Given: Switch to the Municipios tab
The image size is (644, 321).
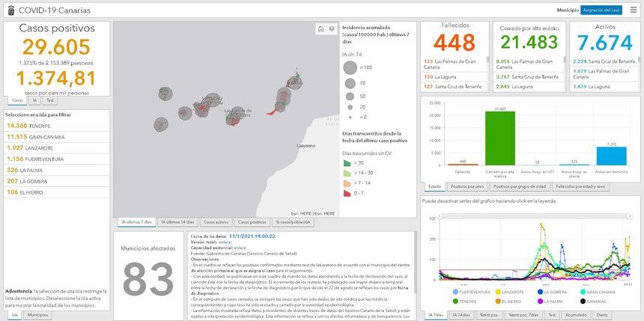Looking at the screenshot, I should (x=37, y=316).
